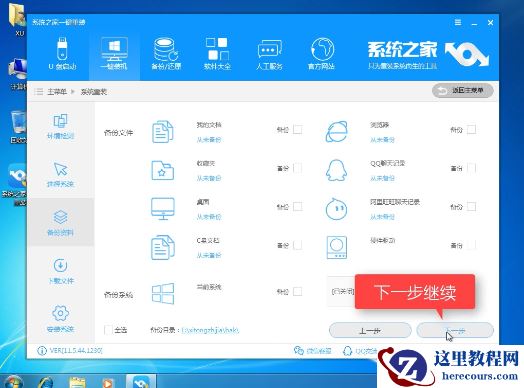Check 备份 box for C盘文档
The image size is (524, 388).
[297, 245]
